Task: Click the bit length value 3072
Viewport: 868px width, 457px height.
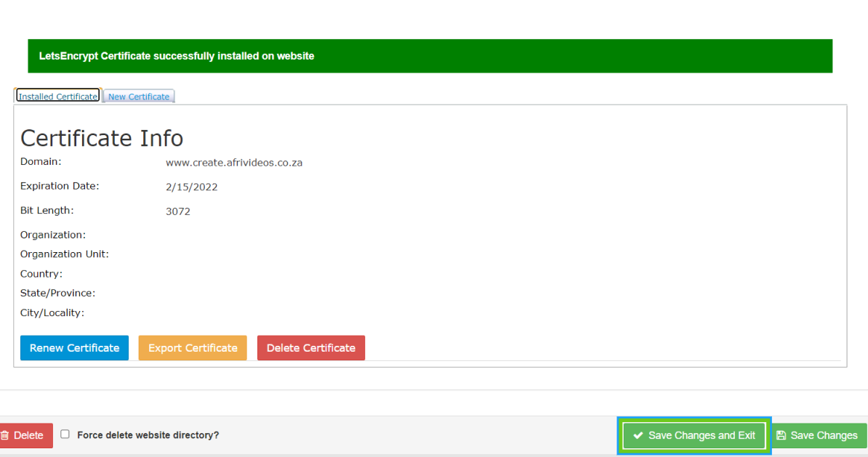Action: point(178,211)
